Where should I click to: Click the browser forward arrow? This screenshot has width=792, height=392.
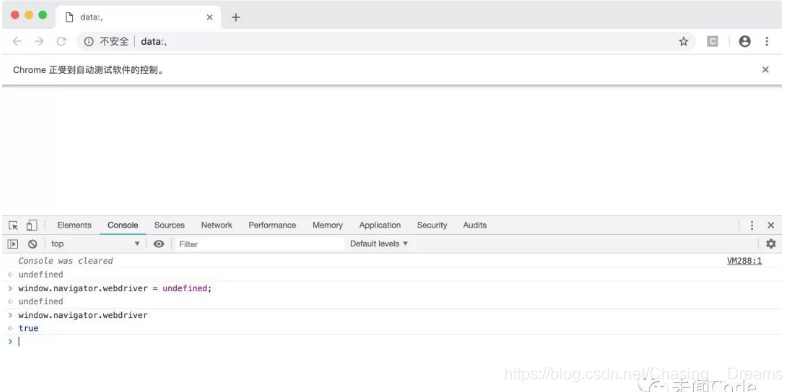click(x=39, y=41)
